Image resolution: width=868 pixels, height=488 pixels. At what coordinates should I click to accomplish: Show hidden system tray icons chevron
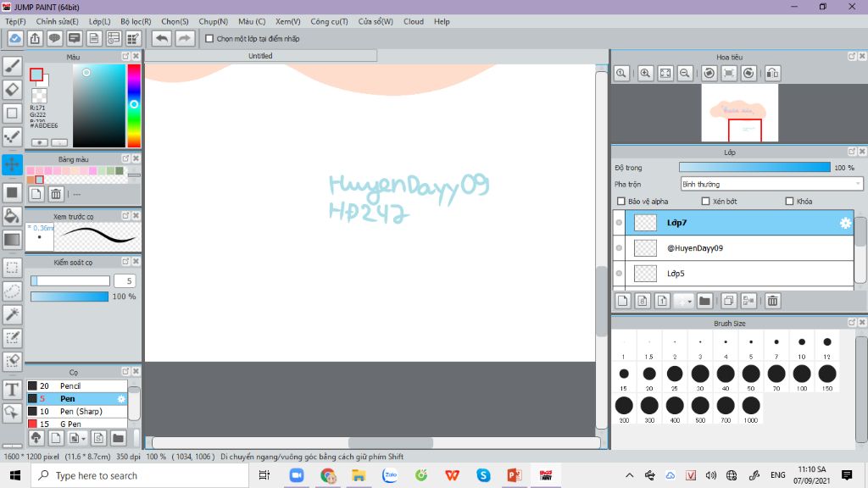pos(630,475)
